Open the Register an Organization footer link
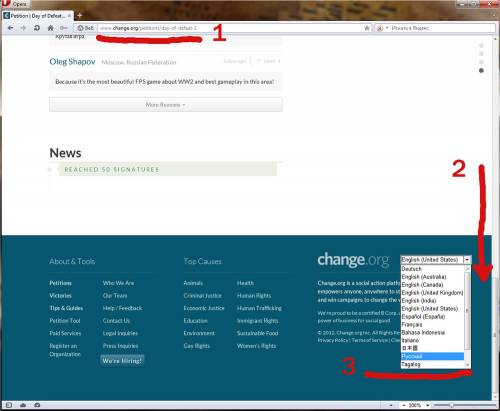500x411 pixels. point(65,350)
